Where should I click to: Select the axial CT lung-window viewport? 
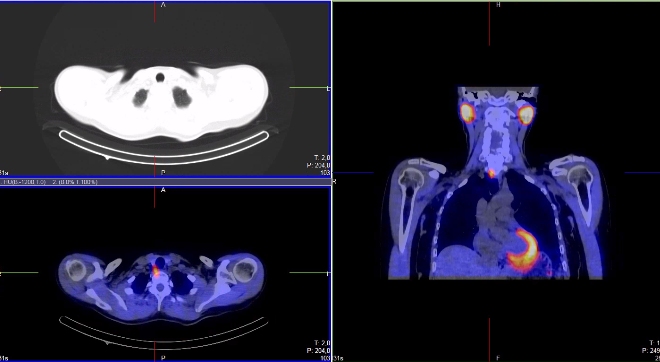pos(165,89)
